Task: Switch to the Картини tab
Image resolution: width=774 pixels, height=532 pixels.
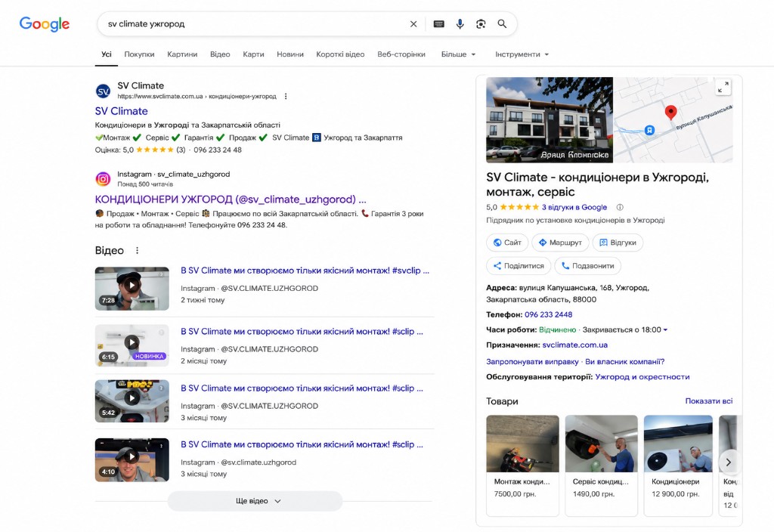Action: coord(182,54)
